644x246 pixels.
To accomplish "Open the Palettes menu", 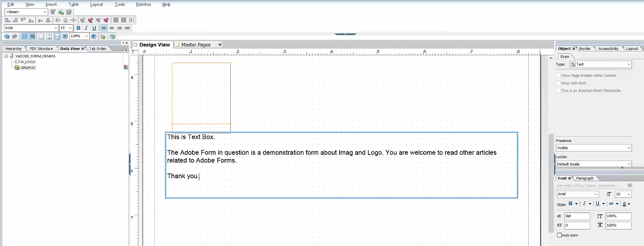I will (x=143, y=5).
